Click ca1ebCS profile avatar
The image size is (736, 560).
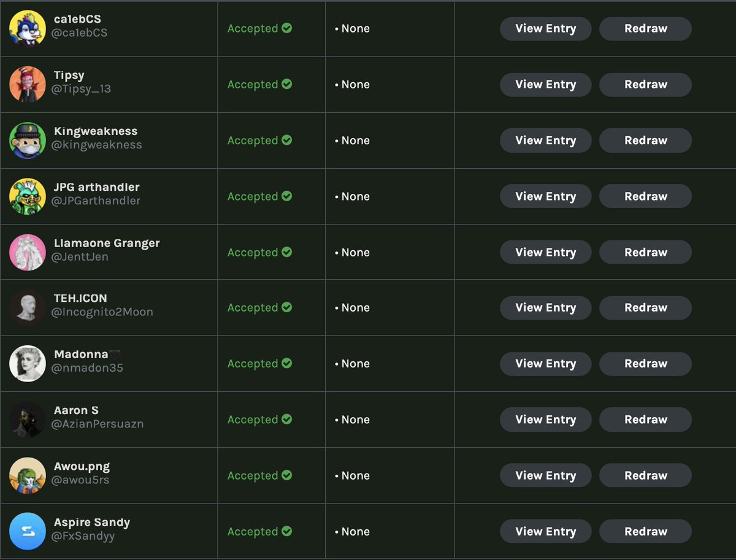tap(28, 28)
